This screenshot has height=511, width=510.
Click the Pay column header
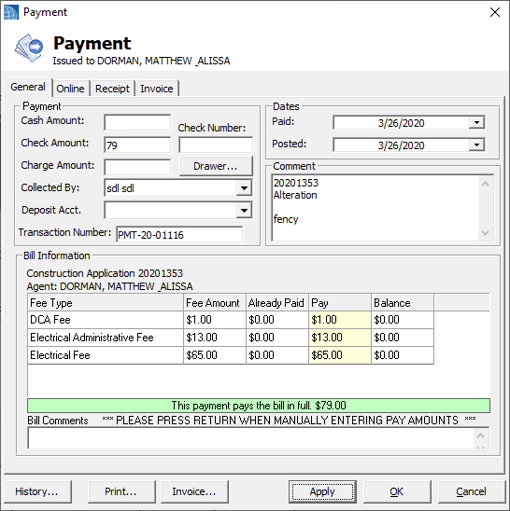340,303
